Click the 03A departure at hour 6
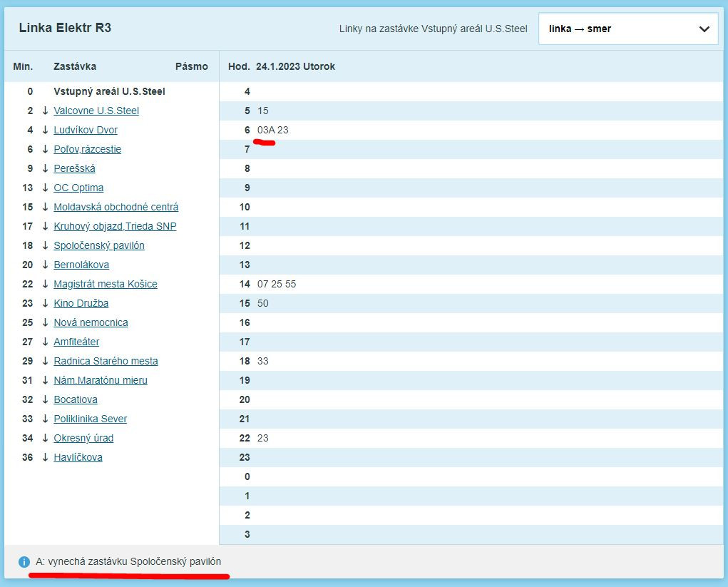The width and height of the screenshot is (728, 587). [266, 130]
